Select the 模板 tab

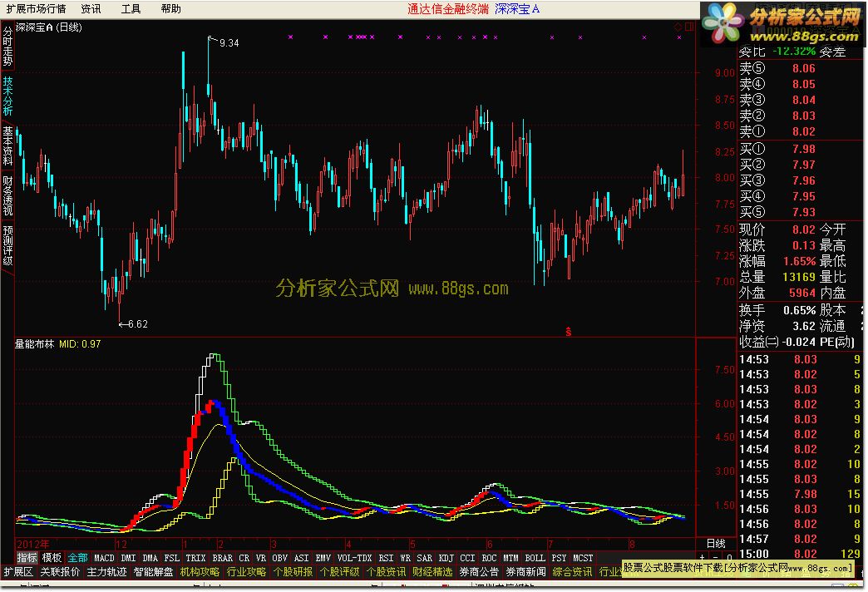[52, 558]
